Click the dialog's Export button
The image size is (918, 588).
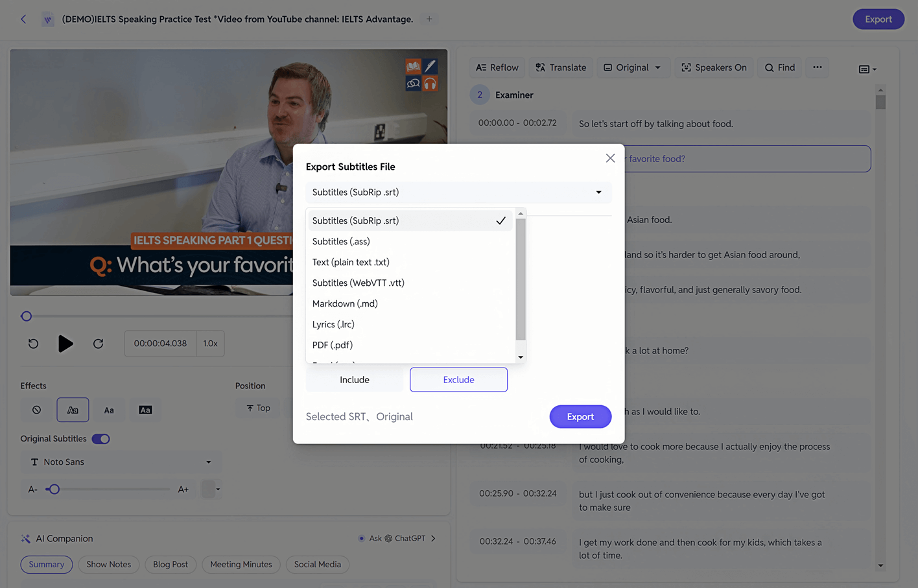tap(580, 417)
